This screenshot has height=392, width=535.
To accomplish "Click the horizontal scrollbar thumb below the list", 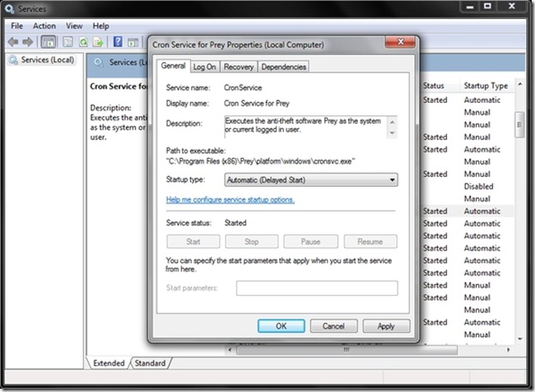I will click(x=346, y=350).
